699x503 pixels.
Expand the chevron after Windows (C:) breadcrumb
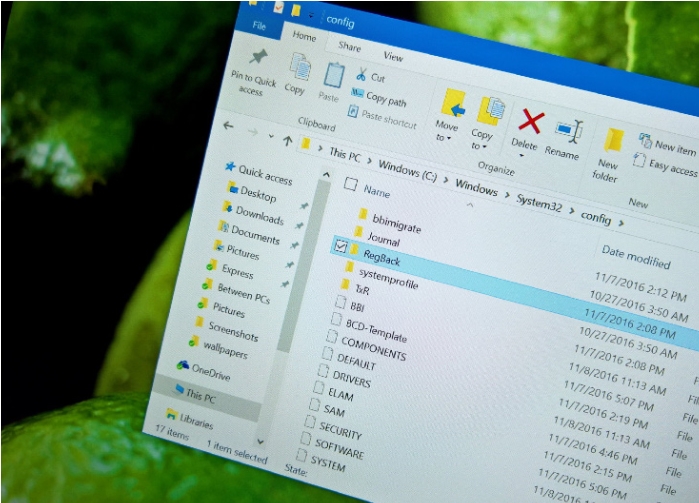[445, 179]
